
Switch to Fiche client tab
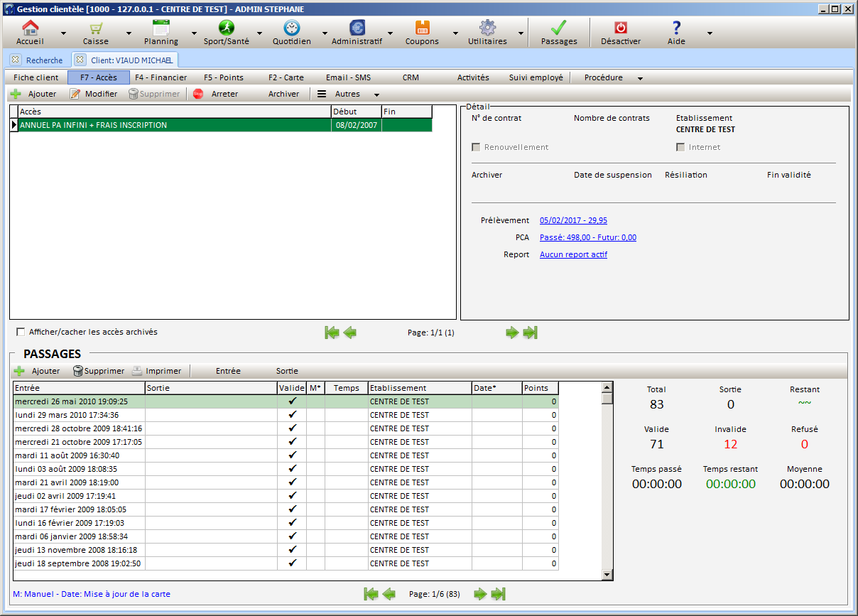(x=36, y=77)
